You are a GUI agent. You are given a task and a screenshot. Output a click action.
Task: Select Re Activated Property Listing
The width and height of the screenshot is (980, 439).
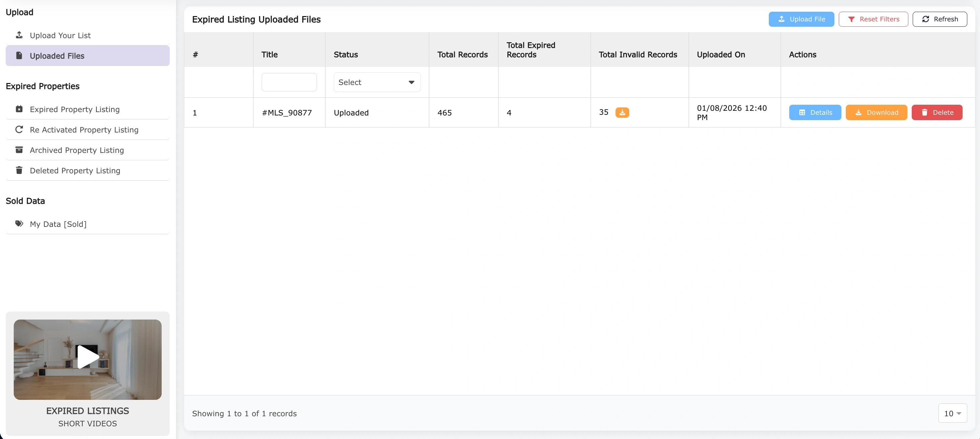click(x=84, y=130)
